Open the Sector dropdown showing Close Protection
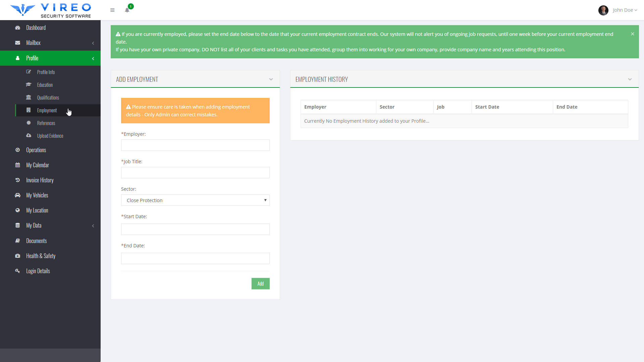This screenshot has height=362, width=644. point(195,200)
